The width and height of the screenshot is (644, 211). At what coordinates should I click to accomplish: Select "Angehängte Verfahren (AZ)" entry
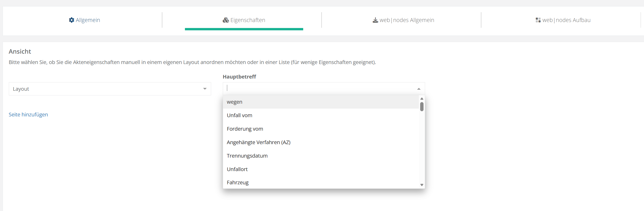(259, 142)
